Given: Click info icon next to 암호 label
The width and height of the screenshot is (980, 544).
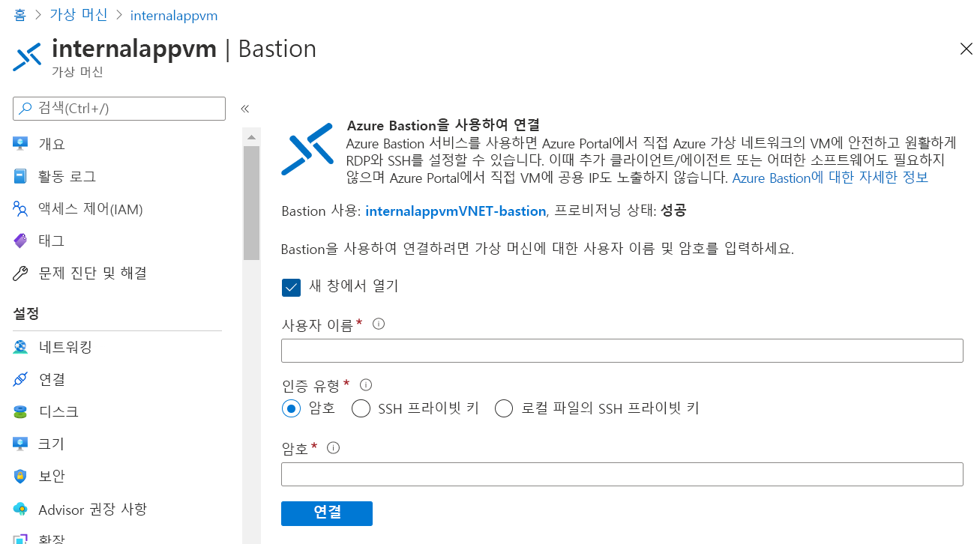Looking at the screenshot, I should tap(334, 447).
